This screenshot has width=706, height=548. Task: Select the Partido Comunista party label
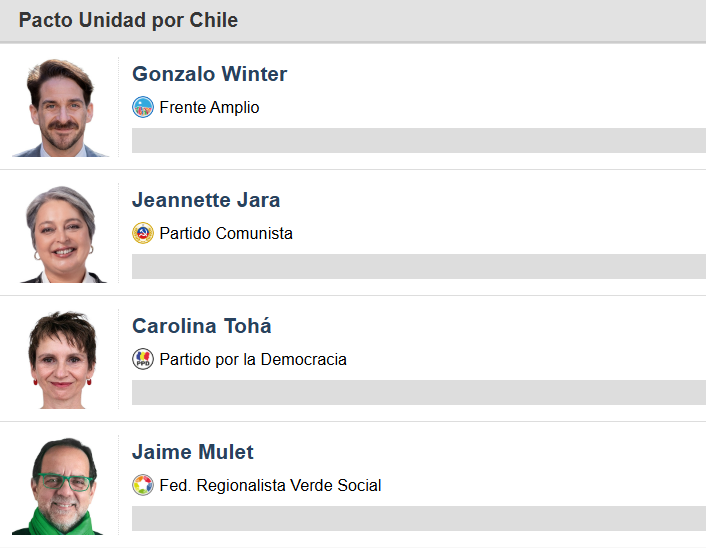click(x=226, y=234)
